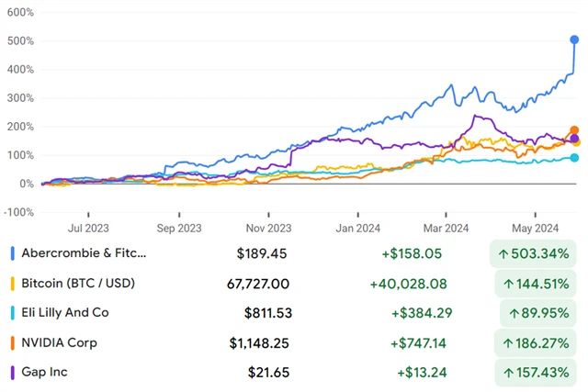Click the Jan 2024 label on the time axis

(x=358, y=227)
